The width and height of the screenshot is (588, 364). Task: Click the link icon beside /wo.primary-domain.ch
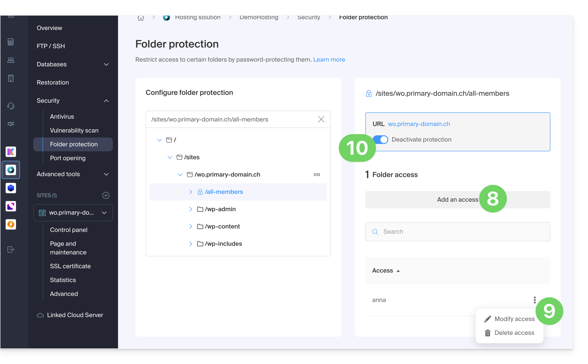click(317, 174)
